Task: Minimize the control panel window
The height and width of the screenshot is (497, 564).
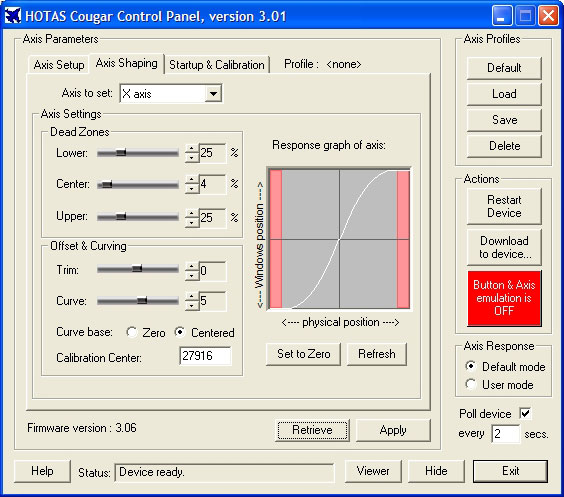Action: coord(502,16)
